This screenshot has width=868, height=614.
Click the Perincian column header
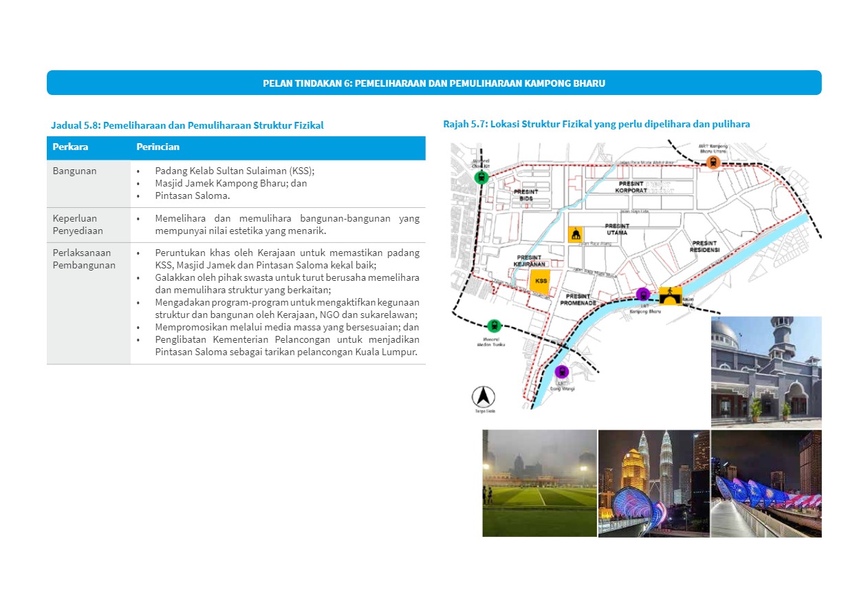(158, 147)
